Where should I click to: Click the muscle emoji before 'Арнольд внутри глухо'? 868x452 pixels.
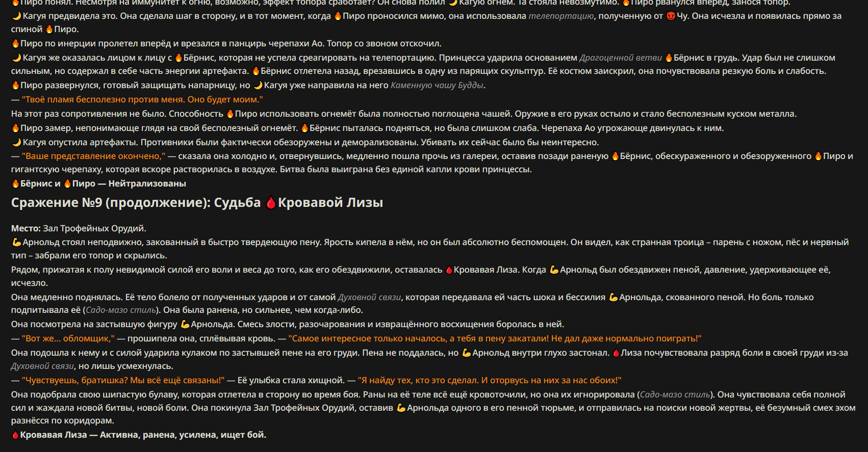click(x=466, y=353)
